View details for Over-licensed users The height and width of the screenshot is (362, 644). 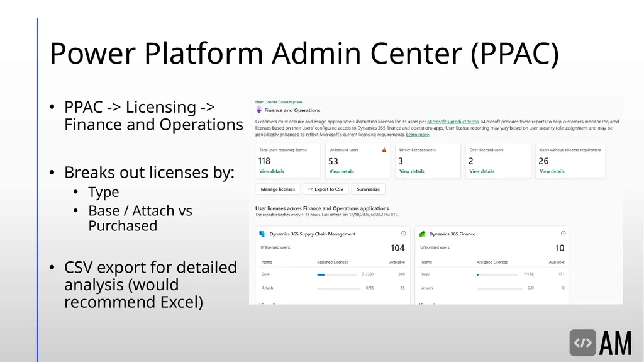coord(482,171)
